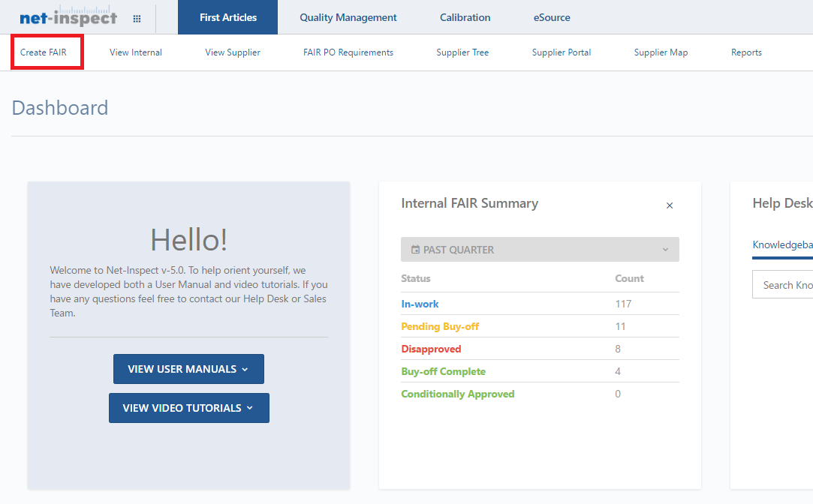Close the Internal FAIR Summary card
Image resolution: width=813 pixels, height=504 pixels.
tap(670, 205)
